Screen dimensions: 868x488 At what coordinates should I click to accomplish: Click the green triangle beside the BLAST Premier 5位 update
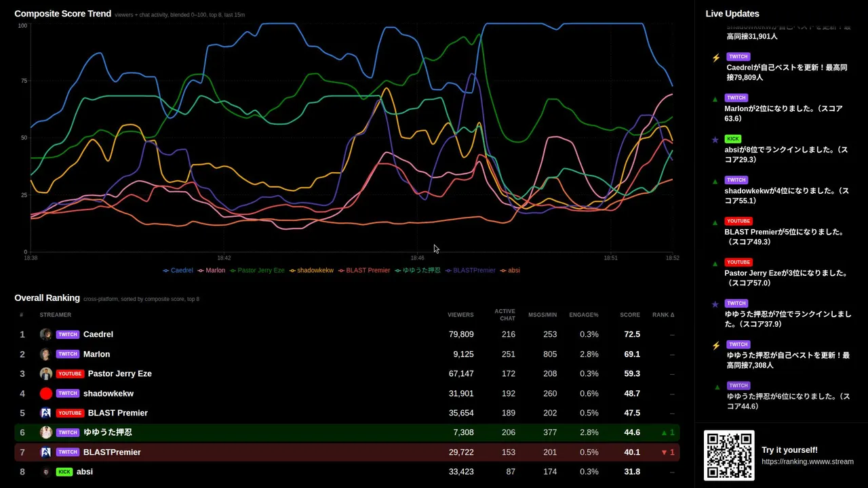pyautogui.click(x=715, y=222)
